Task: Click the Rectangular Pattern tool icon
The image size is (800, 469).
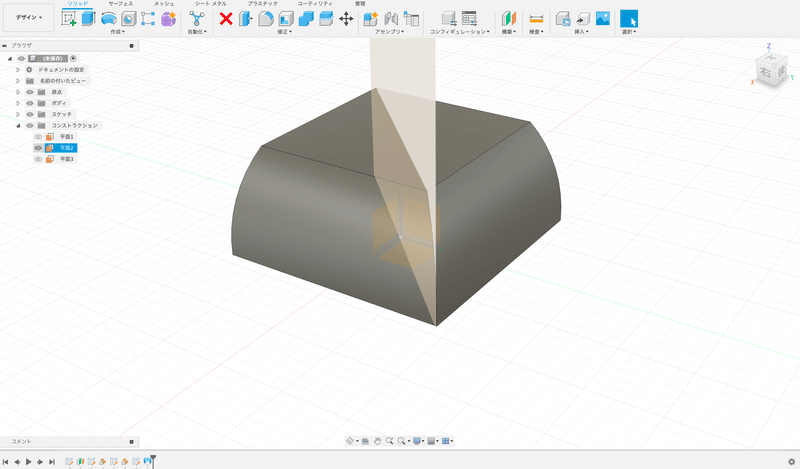Action: click(148, 19)
